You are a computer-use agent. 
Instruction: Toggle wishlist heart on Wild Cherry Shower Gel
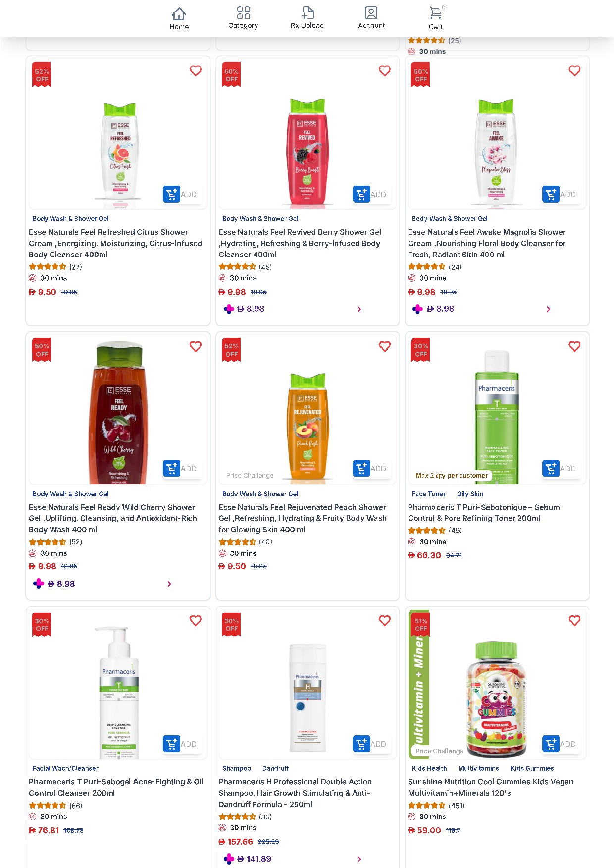[x=196, y=346]
